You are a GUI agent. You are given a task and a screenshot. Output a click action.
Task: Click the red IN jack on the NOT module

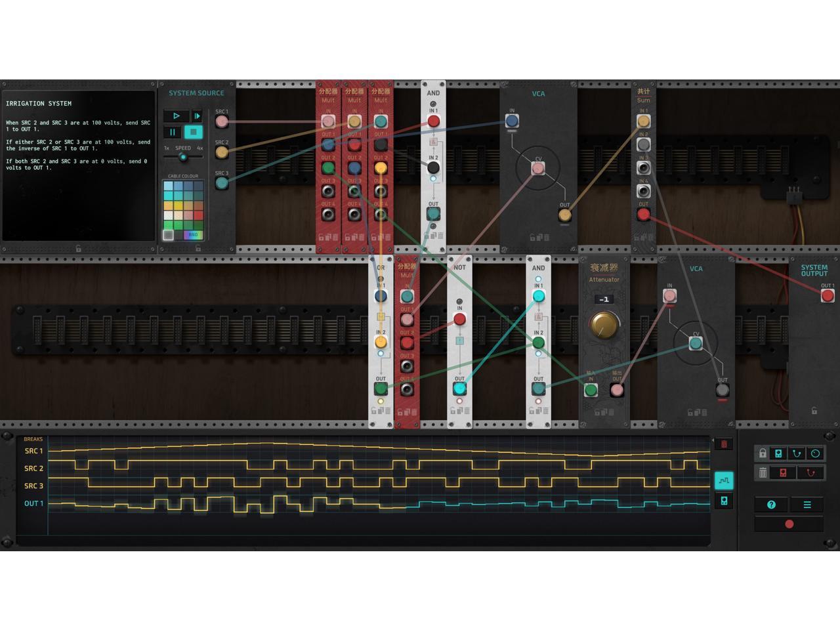click(x=459, y=320)
